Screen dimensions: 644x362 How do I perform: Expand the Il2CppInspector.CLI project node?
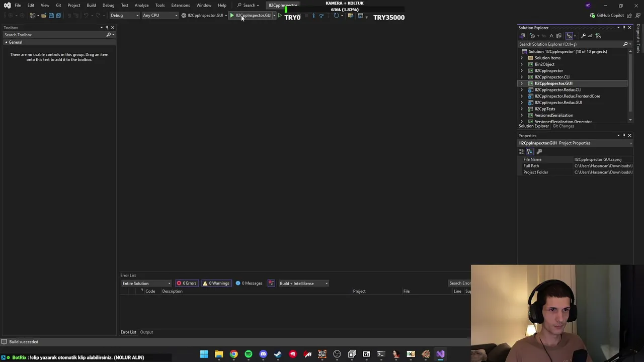click(522, 77)
